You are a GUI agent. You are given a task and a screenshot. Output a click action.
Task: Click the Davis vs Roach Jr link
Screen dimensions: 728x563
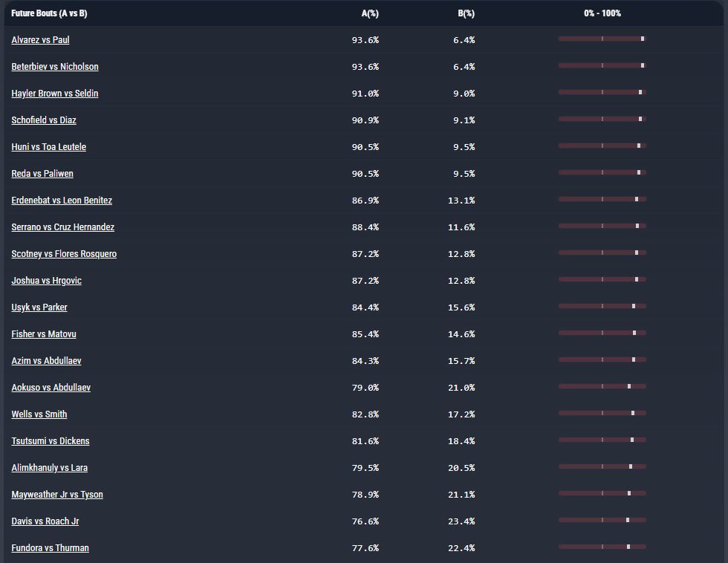pos(45,521)
